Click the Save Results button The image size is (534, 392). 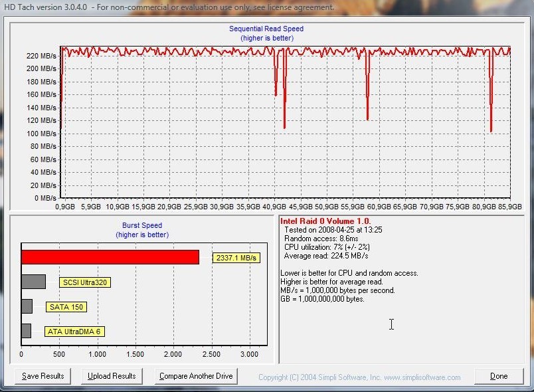(x=43, y=376)
